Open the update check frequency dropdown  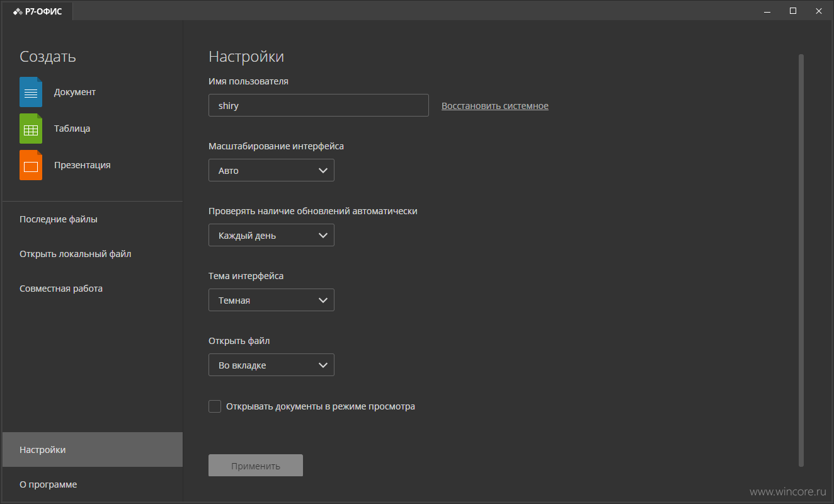(x=271, y=235)
